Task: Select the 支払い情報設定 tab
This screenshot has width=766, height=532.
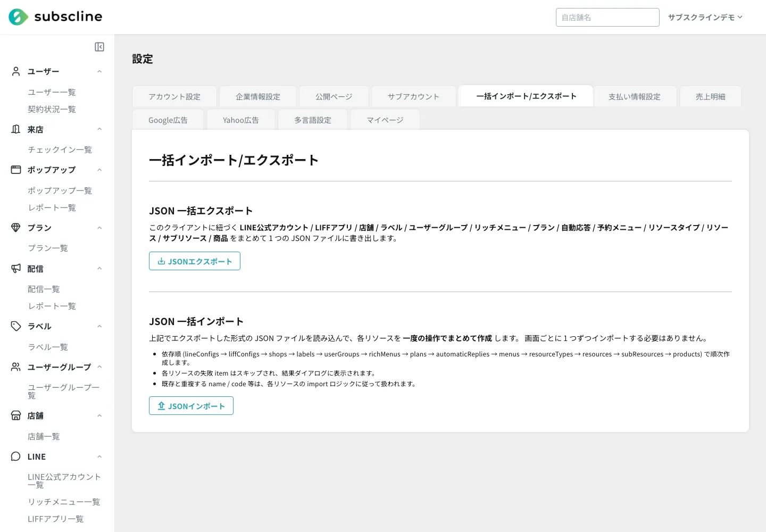Action: [x=635, y=96]
